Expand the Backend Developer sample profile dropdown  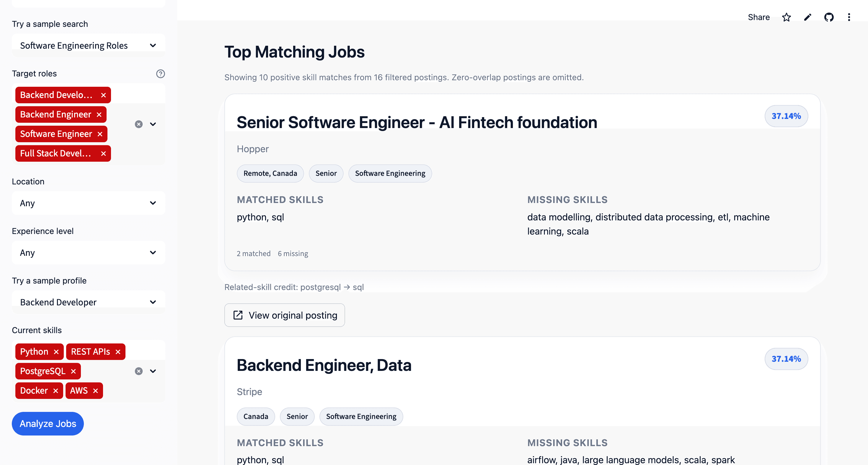pyautogui.click(x=88, y=302)
